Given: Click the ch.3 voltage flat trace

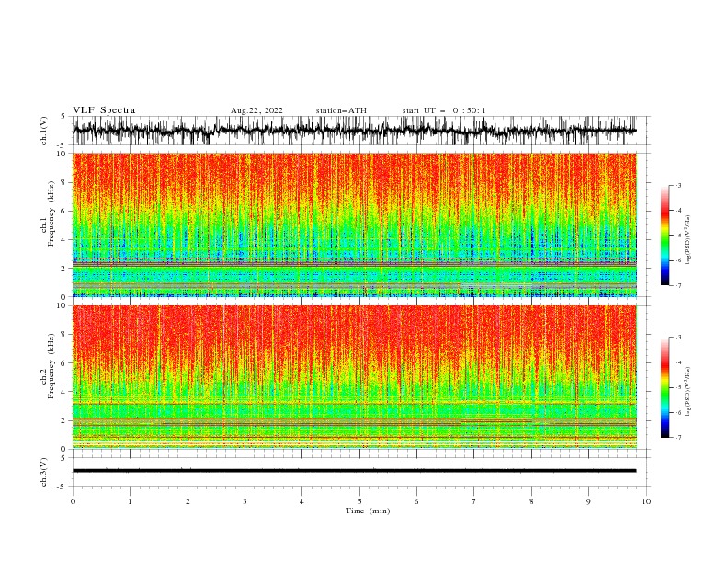Looking at the screenshot, I should (x=355, y=471).
